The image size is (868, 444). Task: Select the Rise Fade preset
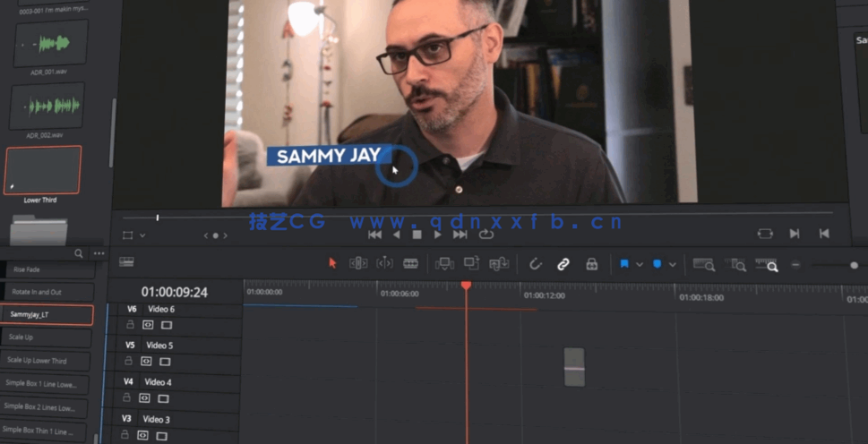tap(50, 269)
